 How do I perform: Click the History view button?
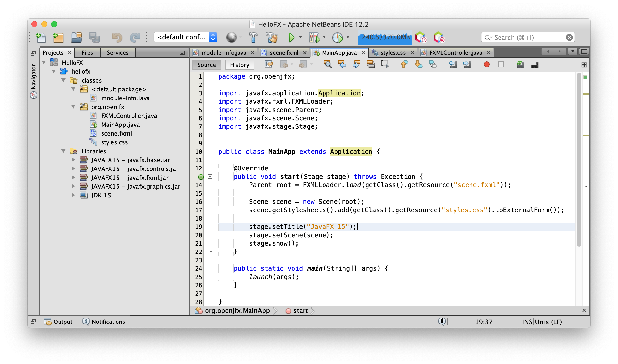239,65
